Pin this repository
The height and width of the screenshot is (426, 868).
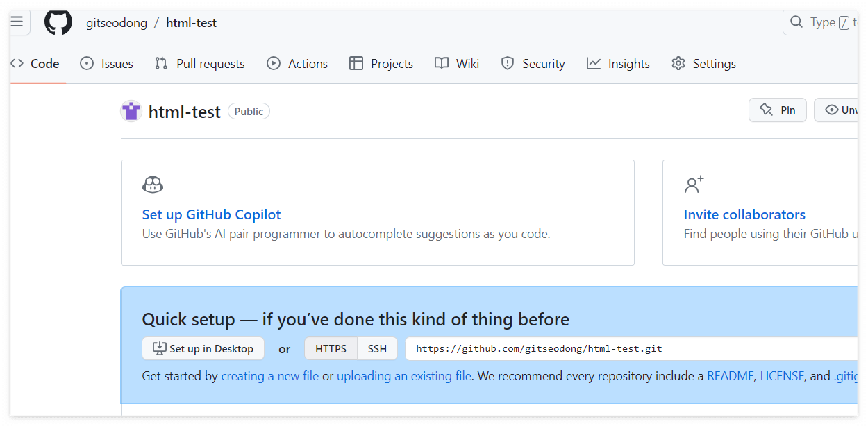(x=777, y=110)
